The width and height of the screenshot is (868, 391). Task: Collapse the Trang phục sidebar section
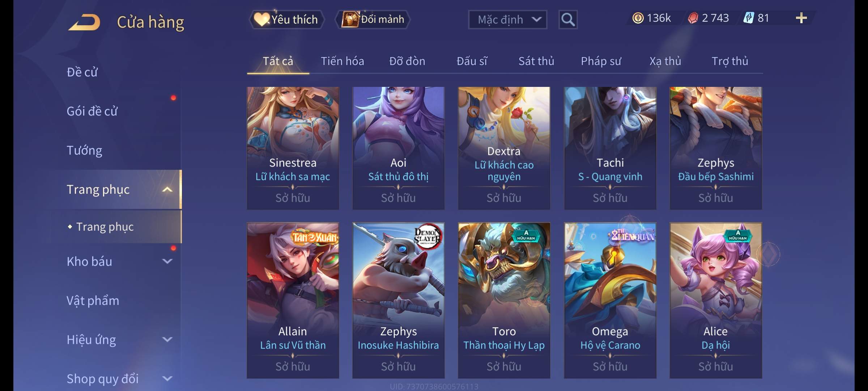pos(167,189)
